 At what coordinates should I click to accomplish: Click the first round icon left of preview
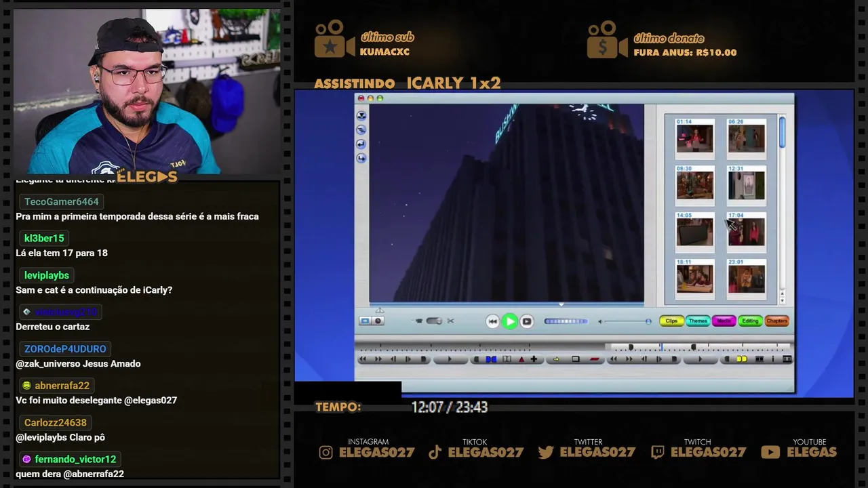361,115
